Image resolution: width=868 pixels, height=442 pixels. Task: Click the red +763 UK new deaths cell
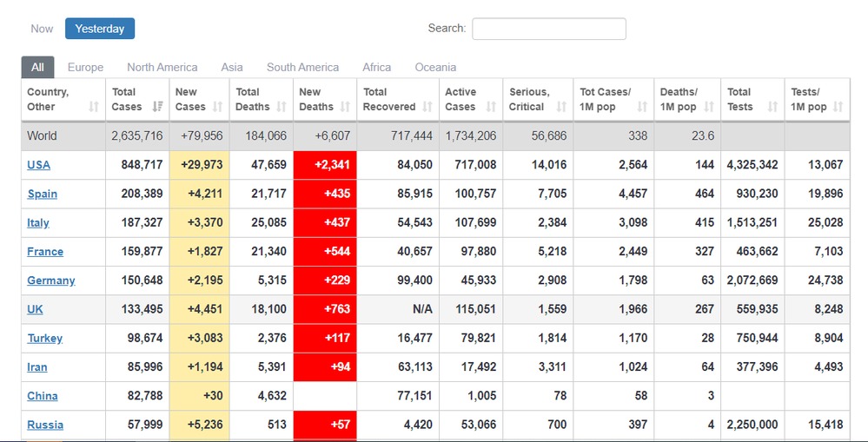(x=325, y=309)
